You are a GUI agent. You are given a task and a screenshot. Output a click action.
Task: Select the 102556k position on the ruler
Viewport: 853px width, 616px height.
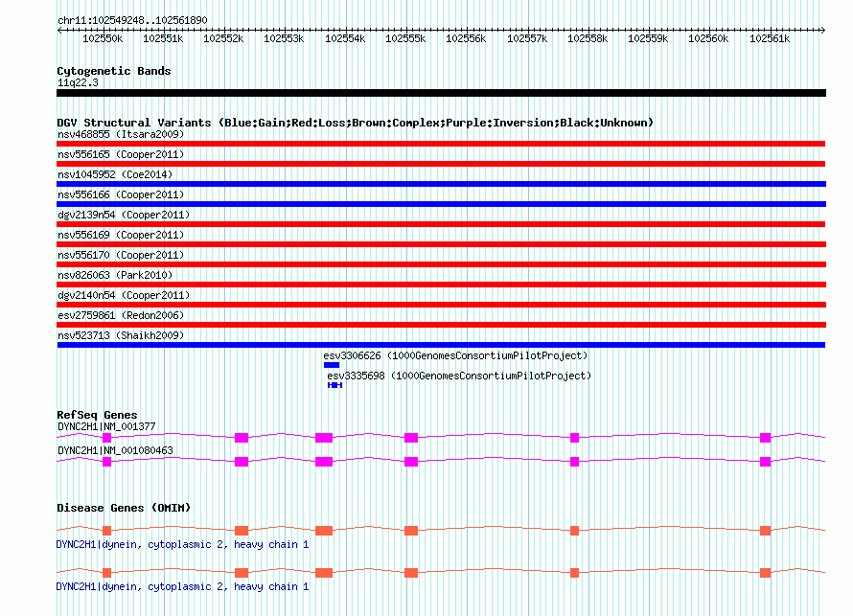(x=466, y=38)
